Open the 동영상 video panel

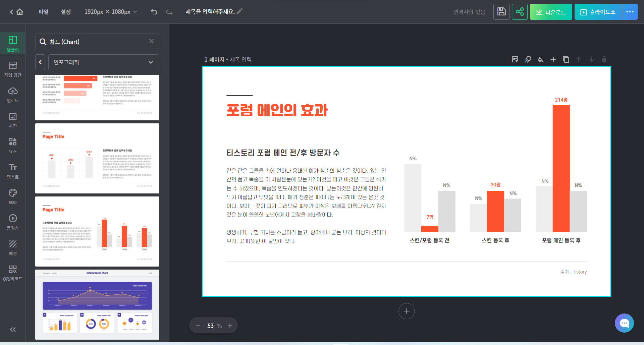point(13,222)
